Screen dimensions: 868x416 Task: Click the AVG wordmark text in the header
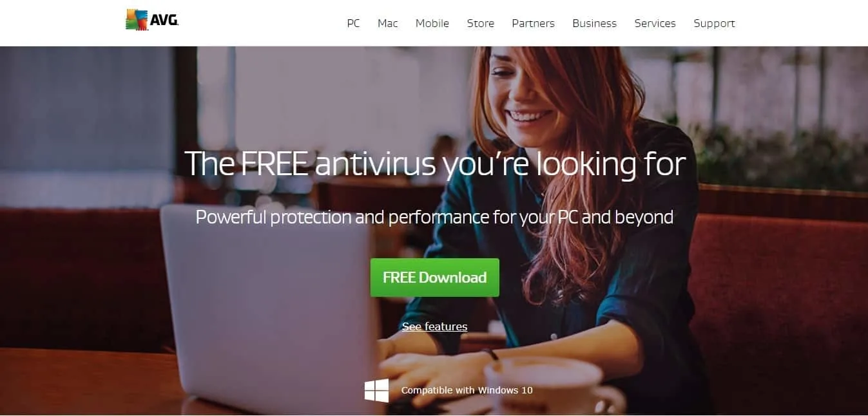click(x=164, y=20)
